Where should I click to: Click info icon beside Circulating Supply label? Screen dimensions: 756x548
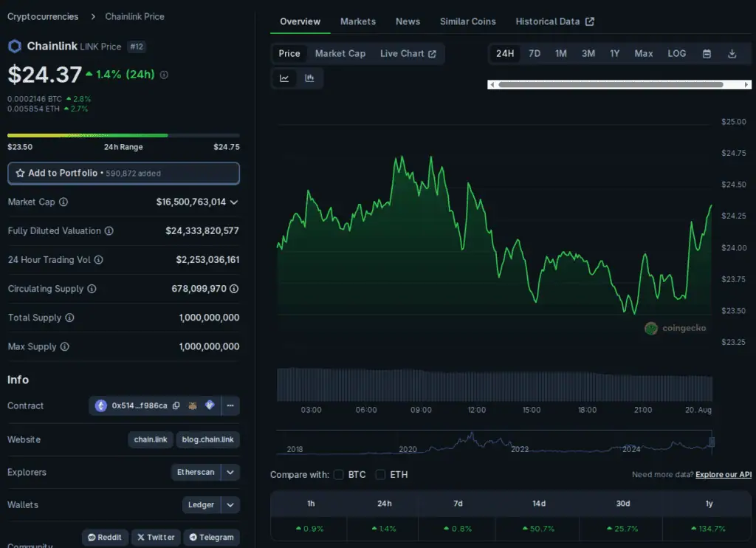pyautogui.click(x=92, y=289)
